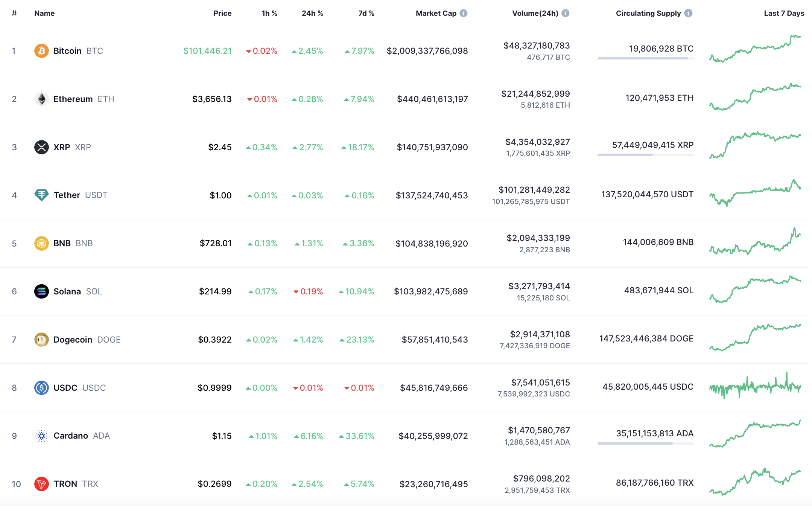
Task: Open Market Cap info tooltip icon
Action: point(464,13)
